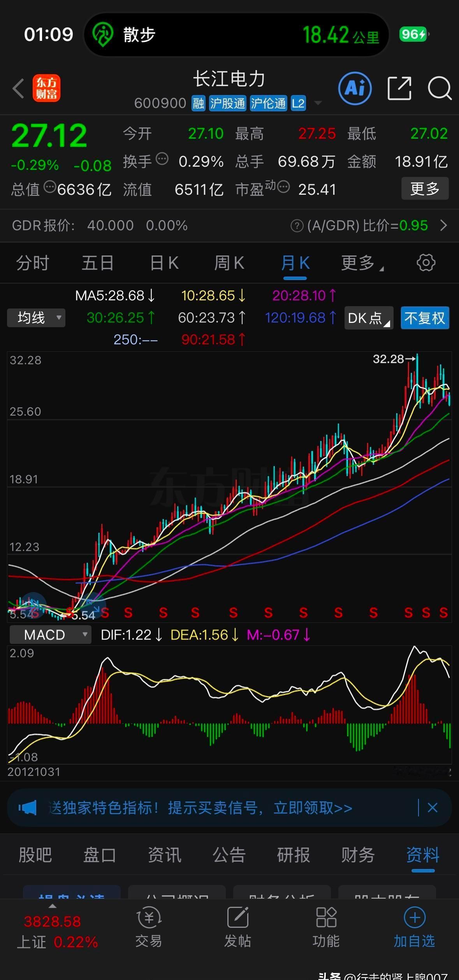Tap DEA:1.56 MACD value
This screenshot has height=980, width=459.
[204, 635]
